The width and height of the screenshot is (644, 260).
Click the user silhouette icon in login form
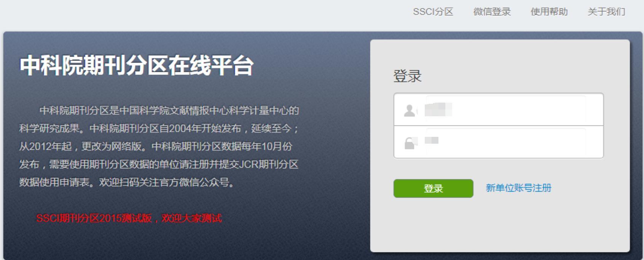(410, 110)
